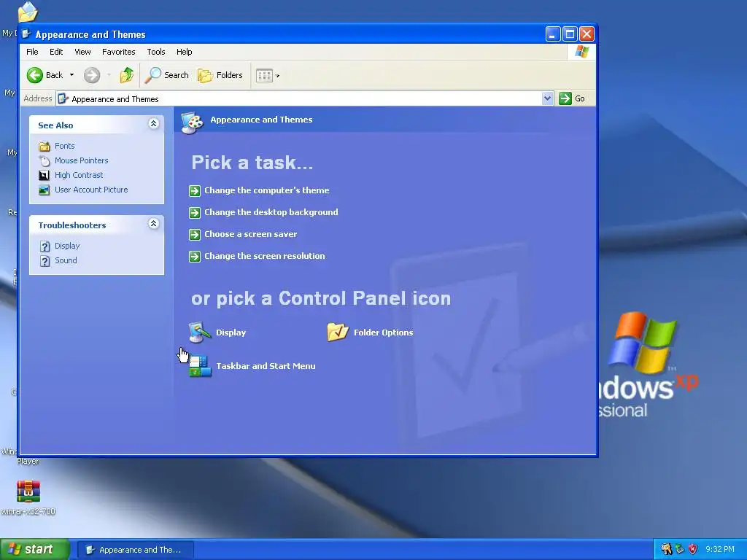Click the User Account Picture icon
This screenshot has height=560, width=747.
(44, 190)
